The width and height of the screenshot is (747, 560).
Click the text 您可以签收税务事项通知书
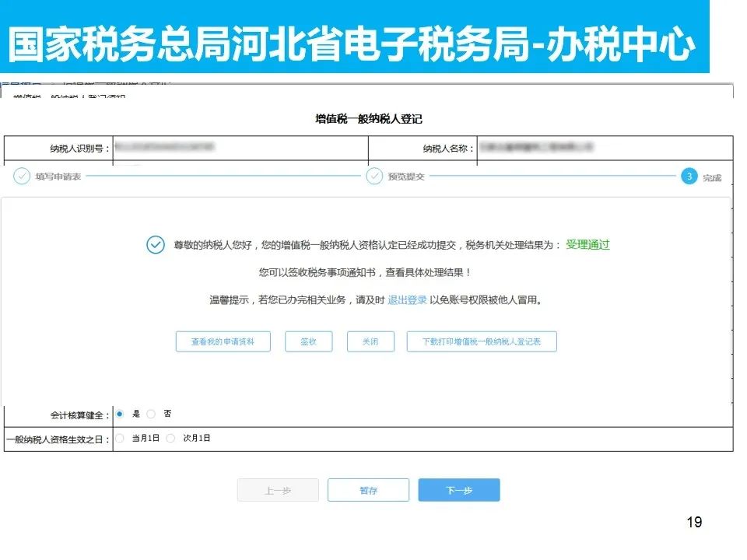317,272
